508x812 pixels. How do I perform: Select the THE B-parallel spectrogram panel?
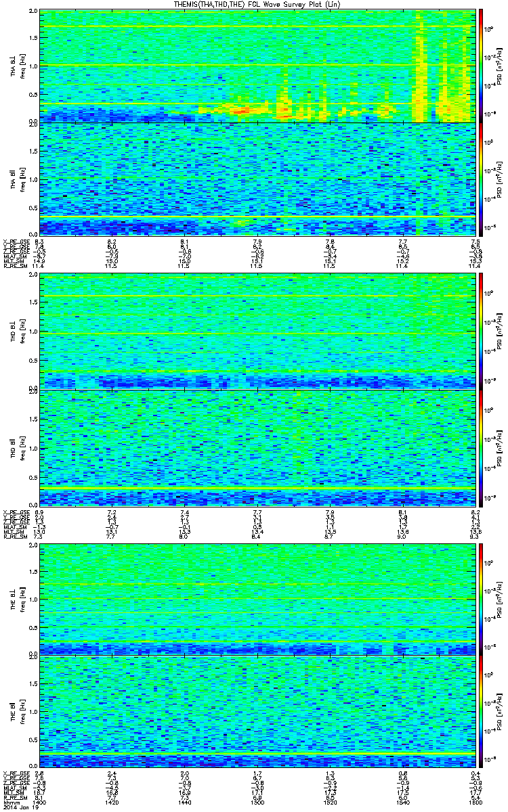pyautogui.click(x=257, y=711)
